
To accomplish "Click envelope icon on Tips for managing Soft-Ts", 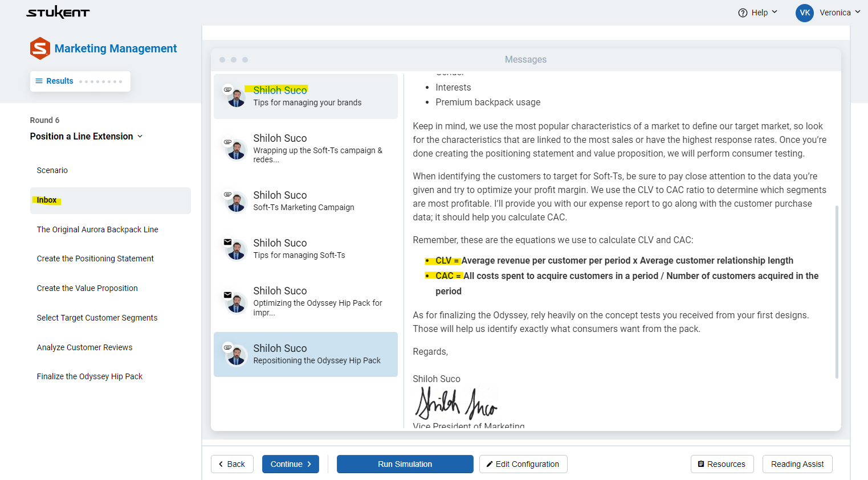I will 228,242.
